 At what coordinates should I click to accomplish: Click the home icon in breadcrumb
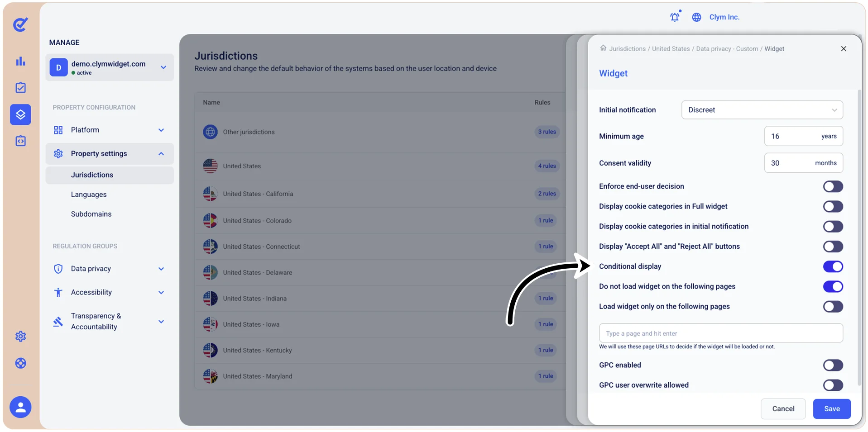click(603, 48)
